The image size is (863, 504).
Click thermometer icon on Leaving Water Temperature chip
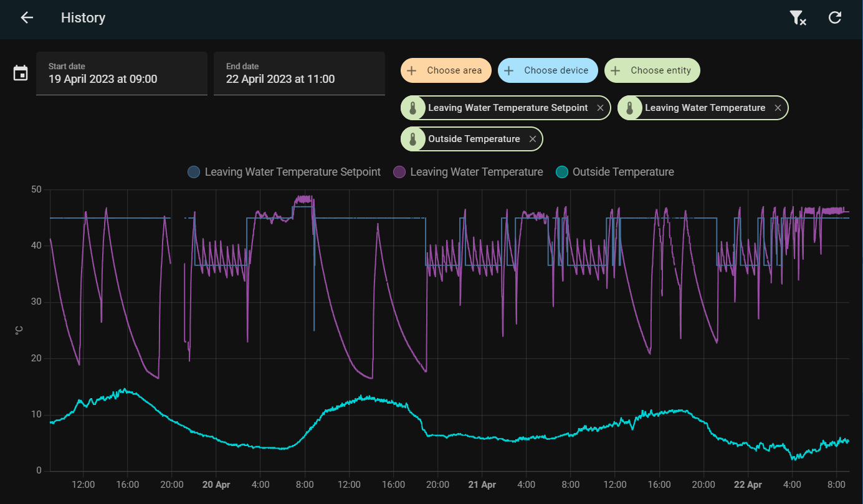(629, 108)
